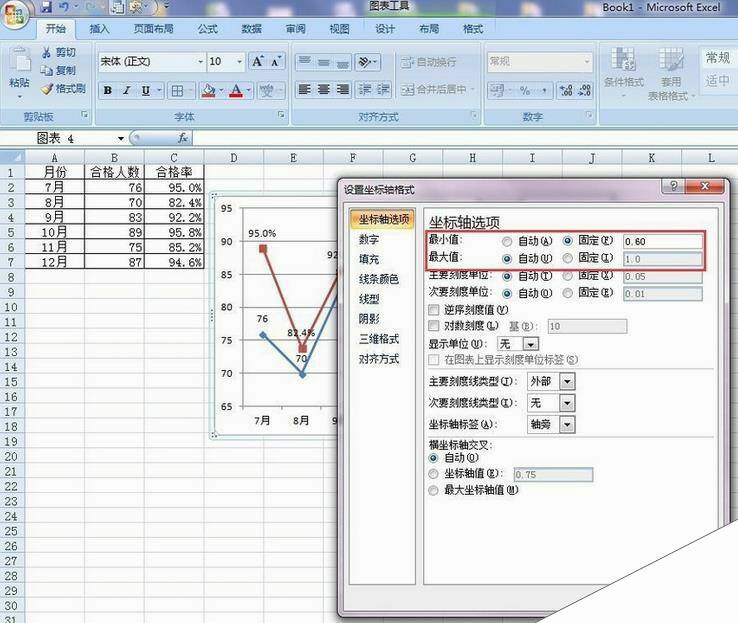738x623 pixels.
Task: Align text to the middle vertically
Action: coord(323,62)
